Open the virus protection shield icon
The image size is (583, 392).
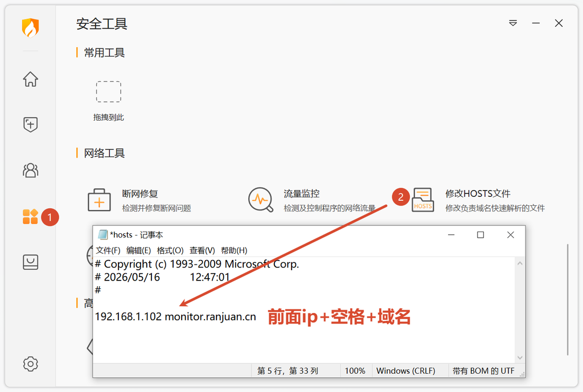(x=31, y=125)
